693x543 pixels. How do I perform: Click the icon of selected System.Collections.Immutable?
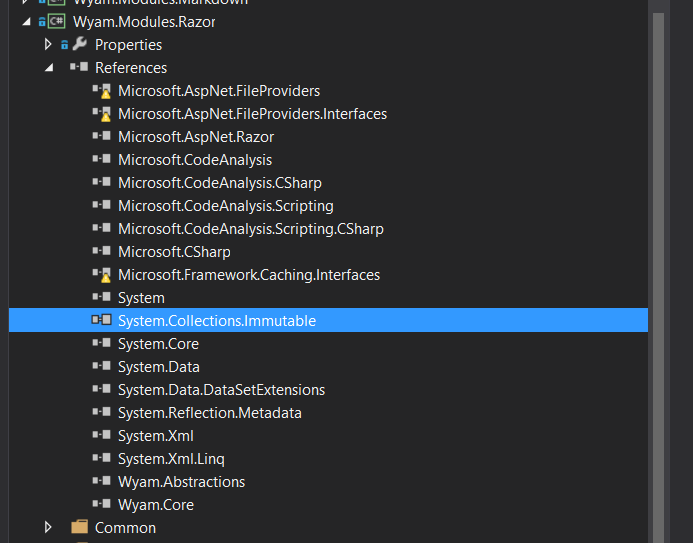click(x=102, y=319)
